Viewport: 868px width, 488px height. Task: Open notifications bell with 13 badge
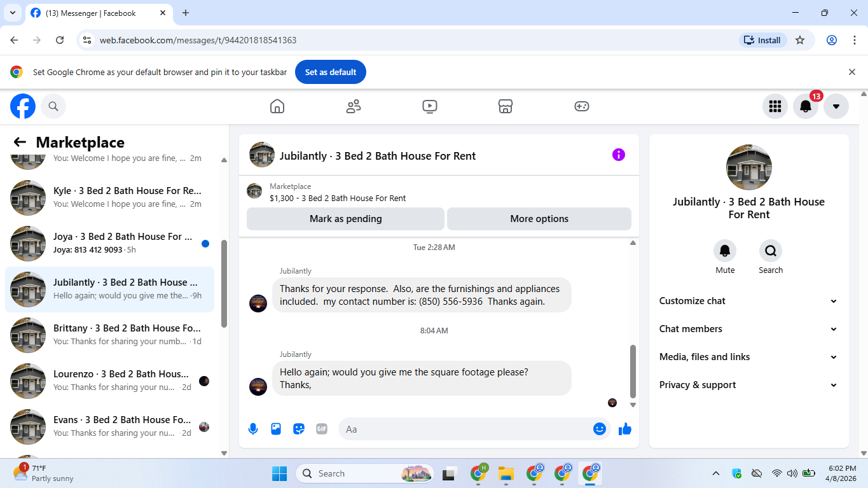tap(806, 106)
